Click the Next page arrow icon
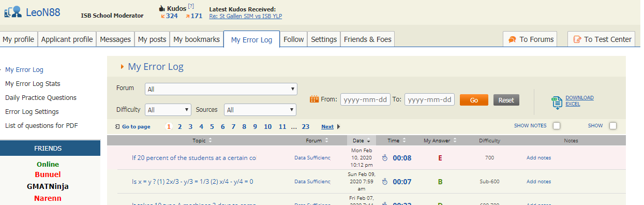The height and width of the screenshot is (205, 644). click(338, 127)
